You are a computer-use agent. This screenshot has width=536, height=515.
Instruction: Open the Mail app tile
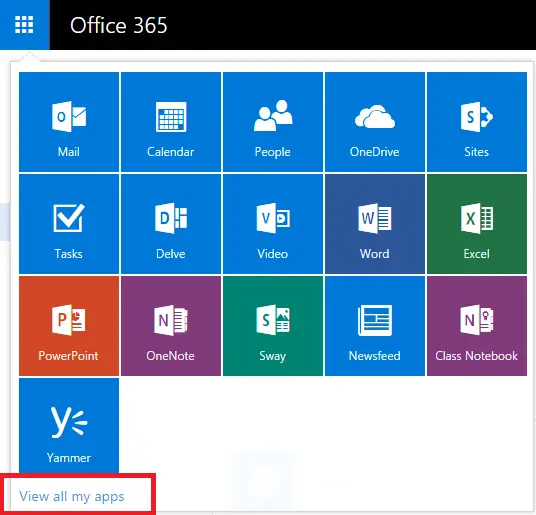tap(69, 122)
